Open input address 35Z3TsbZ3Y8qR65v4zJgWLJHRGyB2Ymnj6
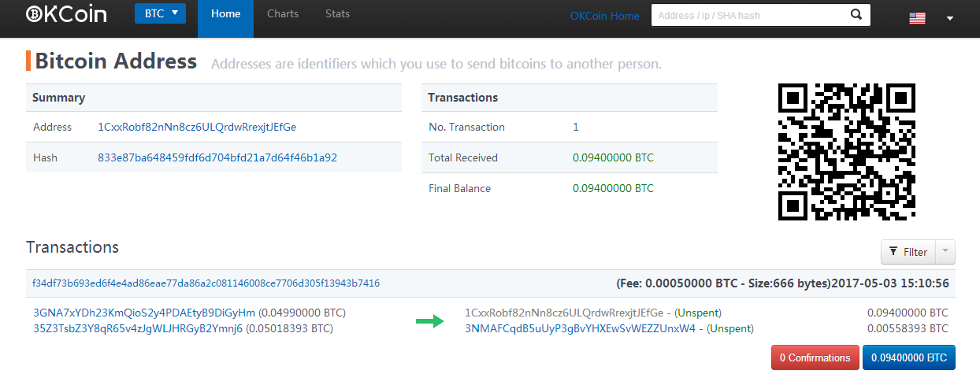980x385 pixels. pos(138,328)
